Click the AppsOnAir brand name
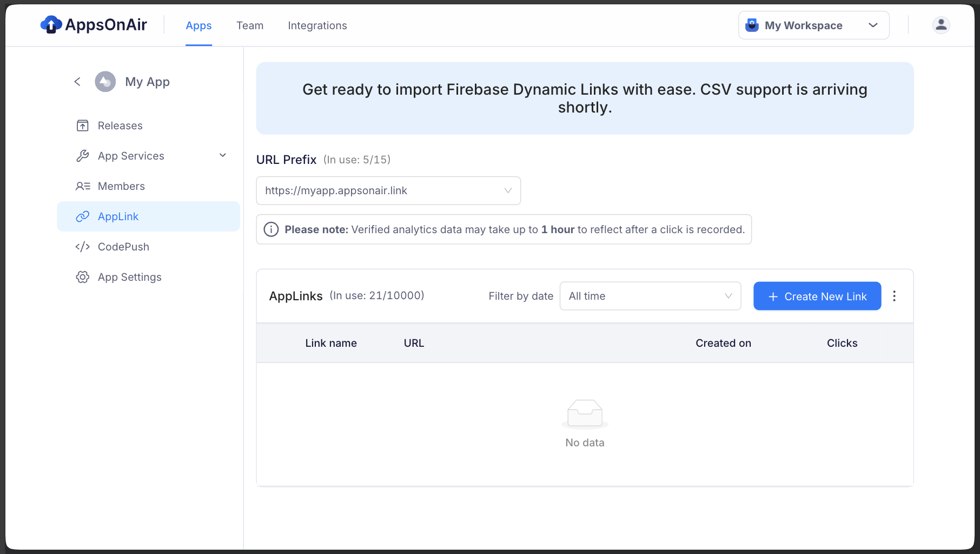 tap(106, 25)
